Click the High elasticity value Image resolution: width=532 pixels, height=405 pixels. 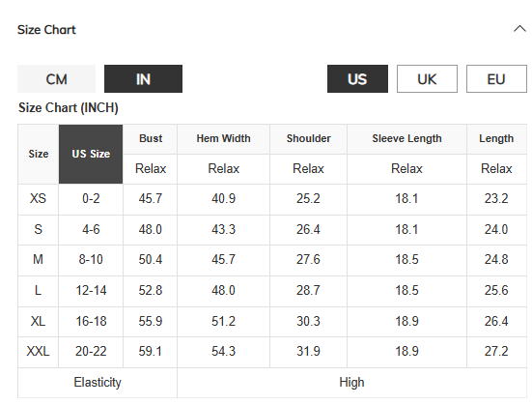pos(351,383)
